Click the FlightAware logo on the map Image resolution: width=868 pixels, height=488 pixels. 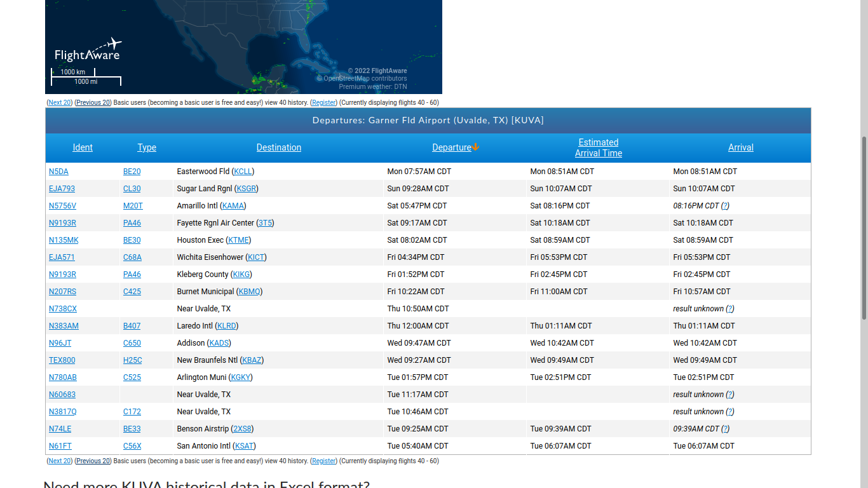pos(88,50)
